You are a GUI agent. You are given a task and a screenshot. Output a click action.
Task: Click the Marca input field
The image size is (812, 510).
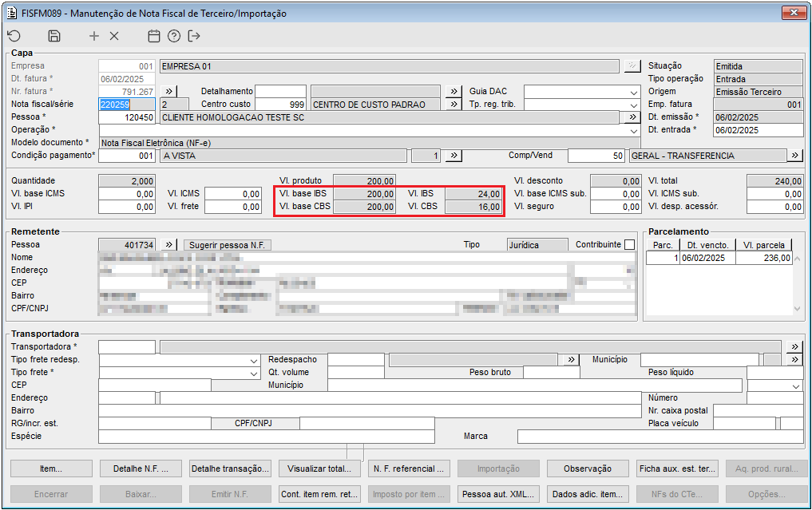pyautogui.click(x=660, y=437)
